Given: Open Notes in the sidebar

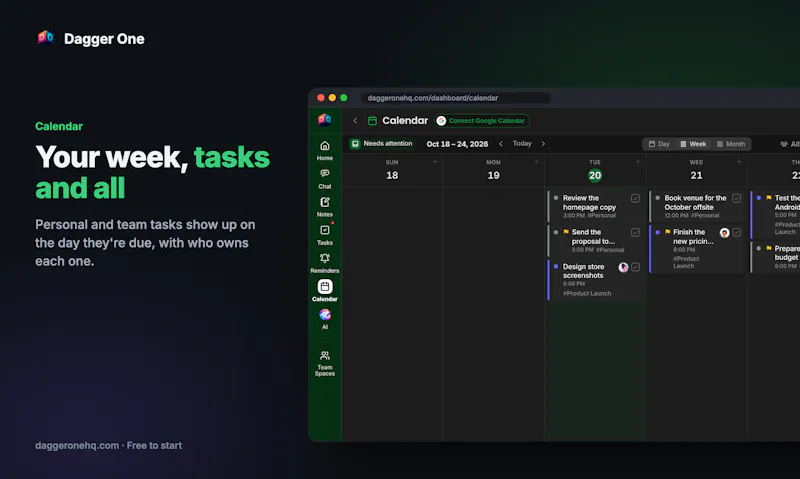Looking at the screenshot, I should 324,207.
